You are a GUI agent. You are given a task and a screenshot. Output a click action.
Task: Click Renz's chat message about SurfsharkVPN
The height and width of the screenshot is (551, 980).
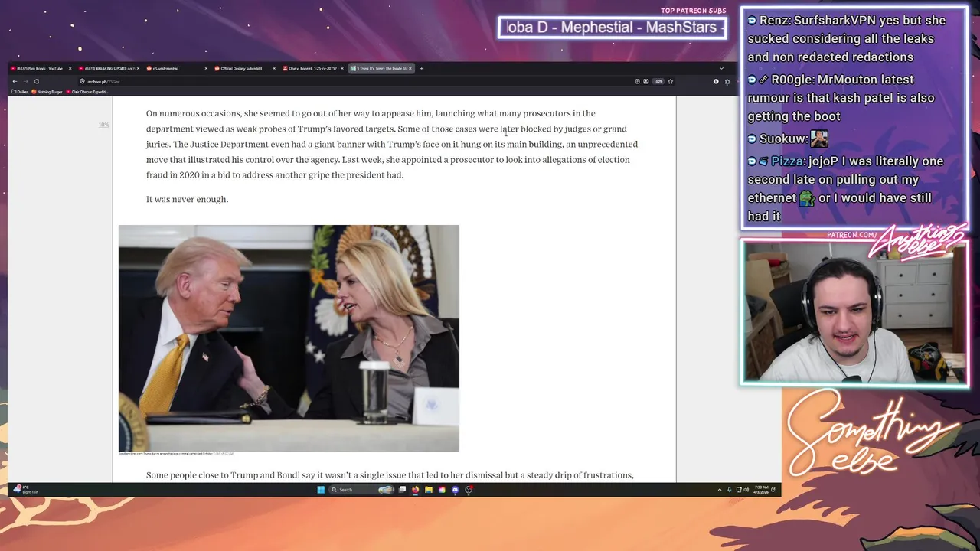(847, 38)
